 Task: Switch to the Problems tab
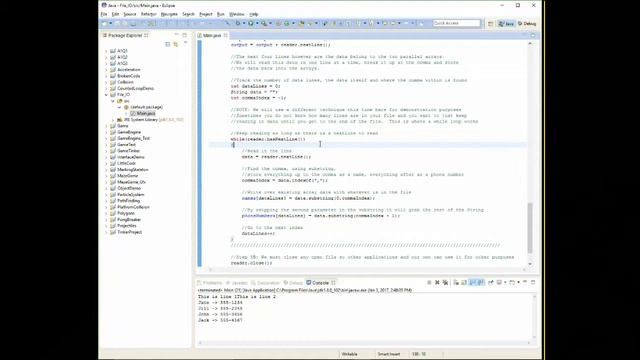coord(209,282)
